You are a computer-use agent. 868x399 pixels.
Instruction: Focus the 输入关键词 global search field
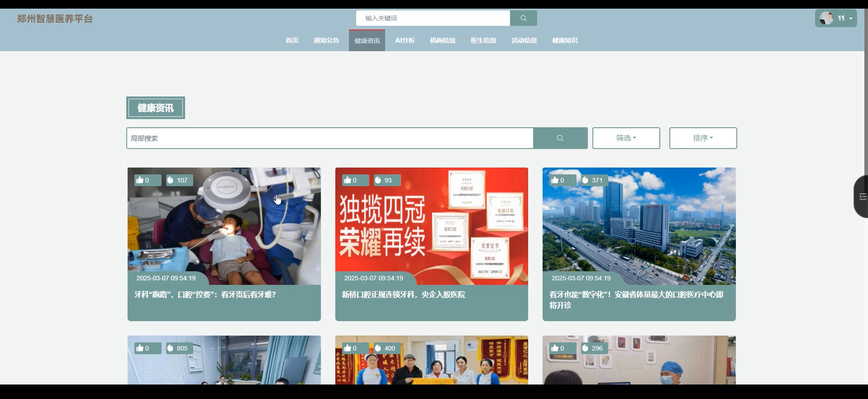(433, 18)
